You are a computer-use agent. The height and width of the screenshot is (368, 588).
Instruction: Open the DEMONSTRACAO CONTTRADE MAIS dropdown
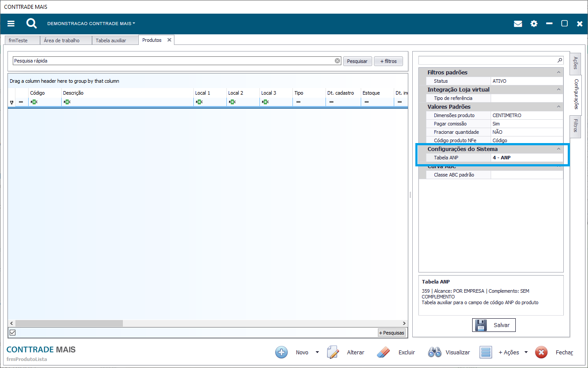tap(91, 23)
